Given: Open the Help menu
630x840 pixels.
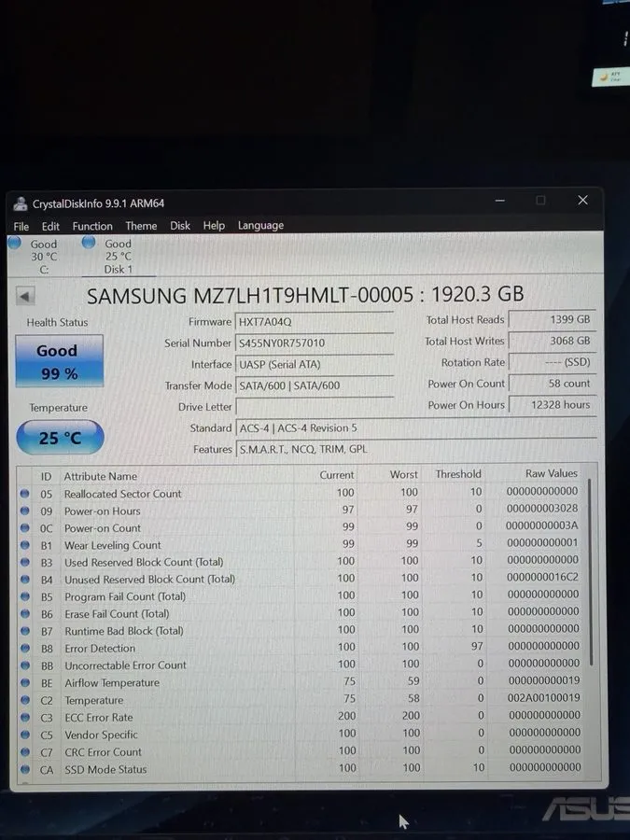Looking at the screenshot, I should (x=214, y=226).
